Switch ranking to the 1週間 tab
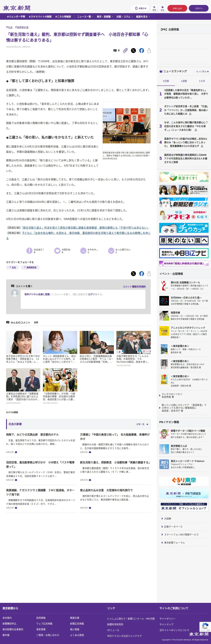Viewport: 211px width, 644px height. pos(184,81)
